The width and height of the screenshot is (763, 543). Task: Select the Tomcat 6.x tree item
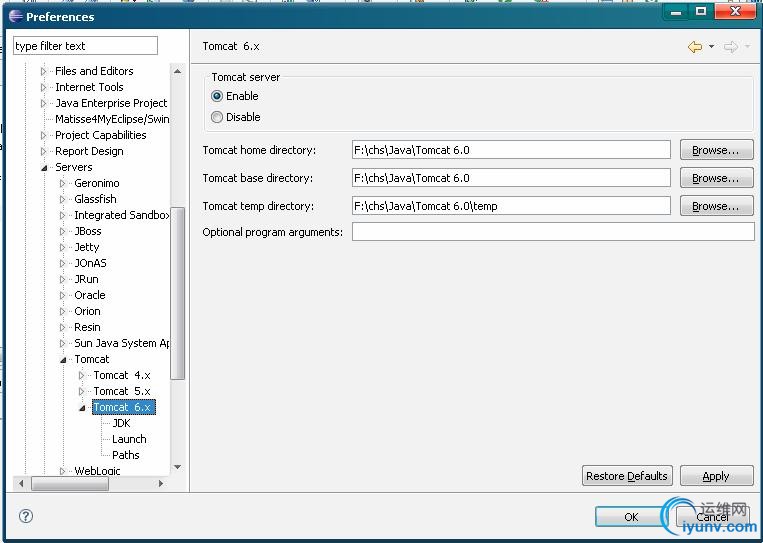124,407
